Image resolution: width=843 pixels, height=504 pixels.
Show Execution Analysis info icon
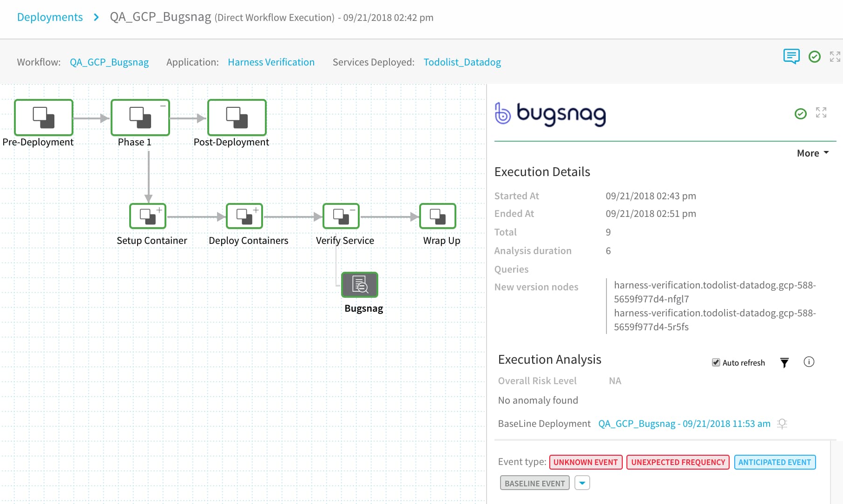click(809, 362)
